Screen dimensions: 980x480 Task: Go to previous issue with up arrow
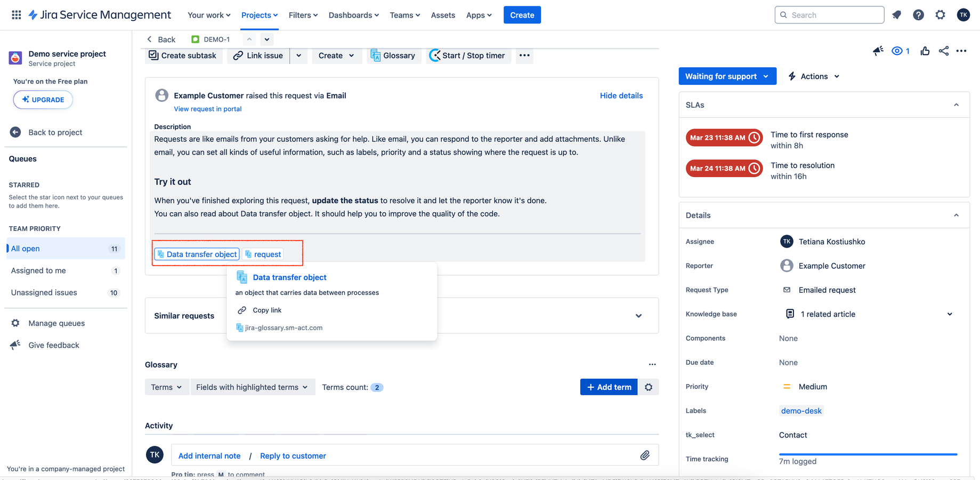click(x=249, y=39)
